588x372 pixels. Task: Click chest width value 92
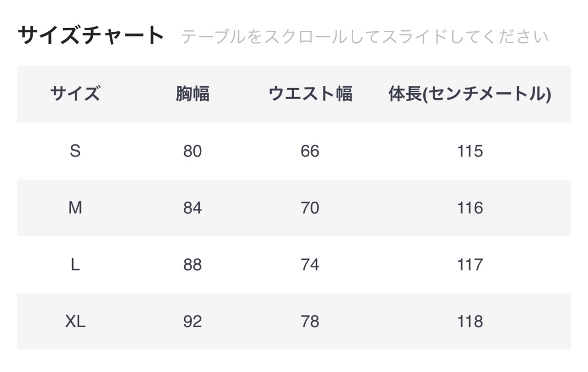click(192, 322)
